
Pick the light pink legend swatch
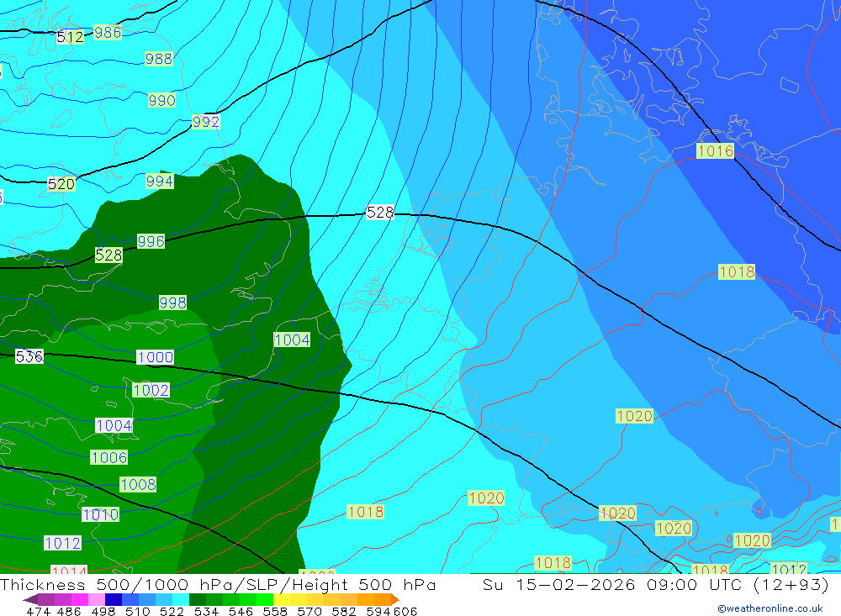coord(97,599)
